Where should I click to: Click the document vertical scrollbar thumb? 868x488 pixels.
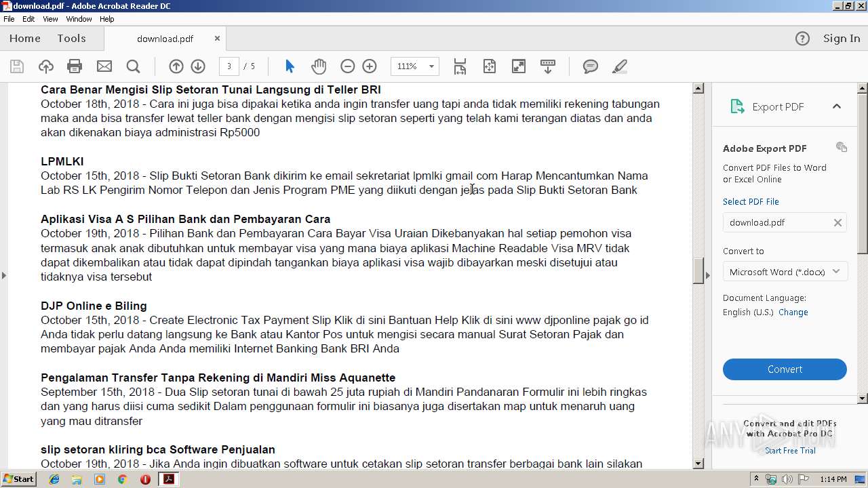pos(698,271)
